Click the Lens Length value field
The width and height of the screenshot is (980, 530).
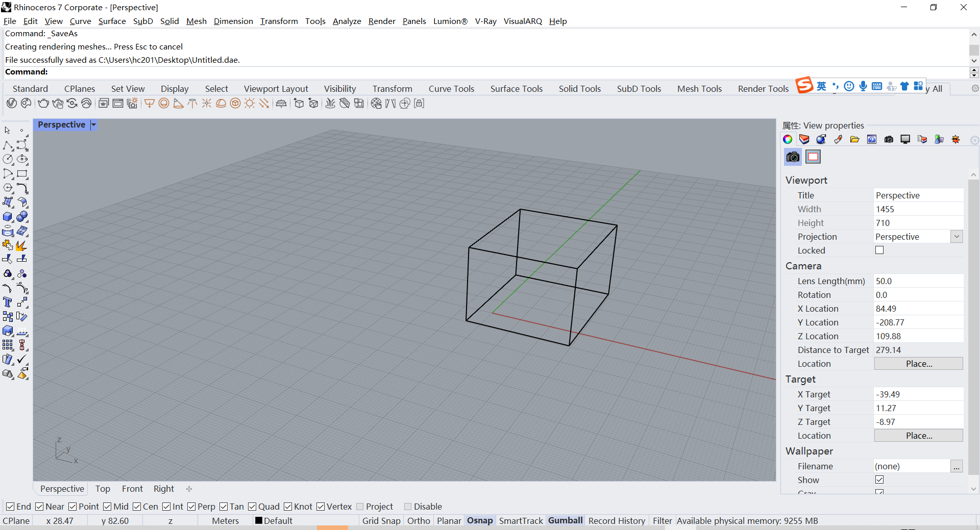(x=919, y=281)
